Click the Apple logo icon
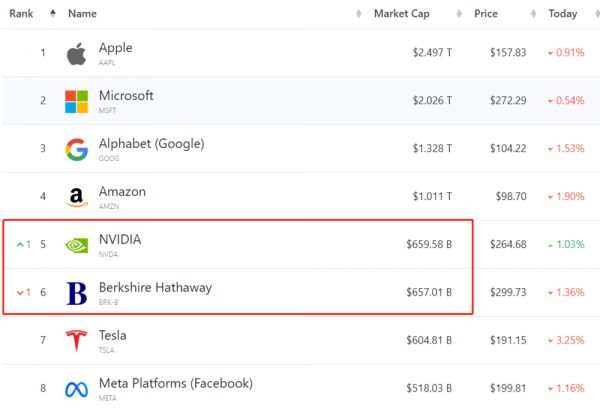The height and width of the screenshot is (409, 600). point(76,53)
